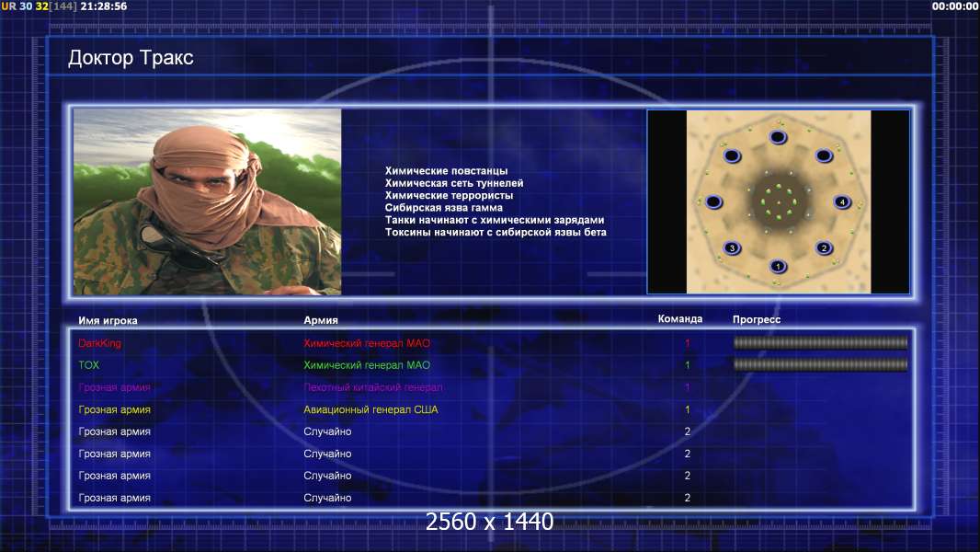
Task: Click team number beside 'Авиационный генерал США'
Action: click(687, 410)
